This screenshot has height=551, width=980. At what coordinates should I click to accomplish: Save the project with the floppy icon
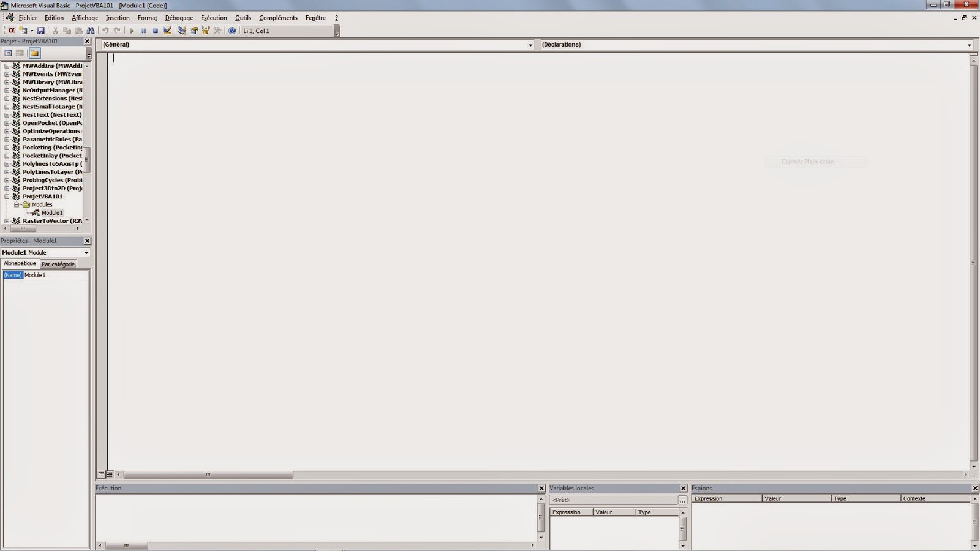(41, 31)
